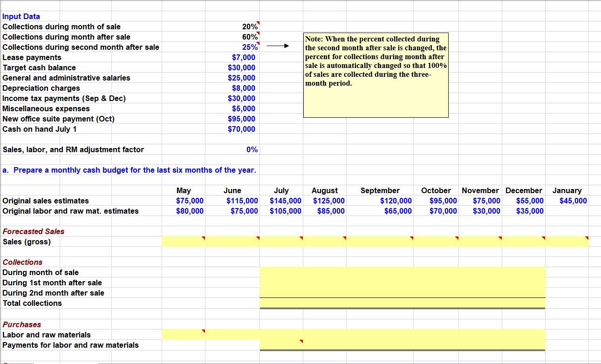Click the "May" column header
This screenshot has height=364, width=601.
(x=184, y=190)
